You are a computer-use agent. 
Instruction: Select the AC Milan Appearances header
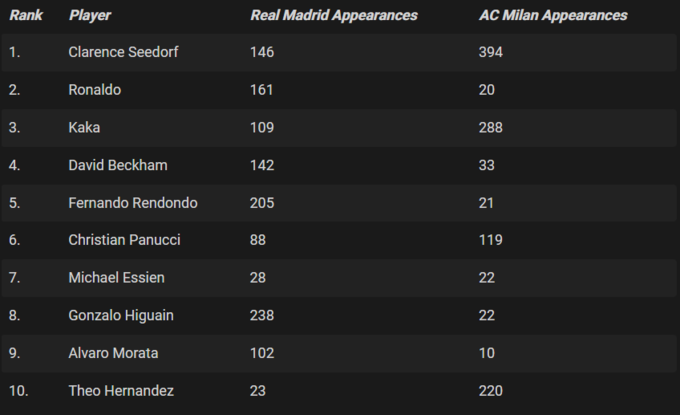point(553,16)
